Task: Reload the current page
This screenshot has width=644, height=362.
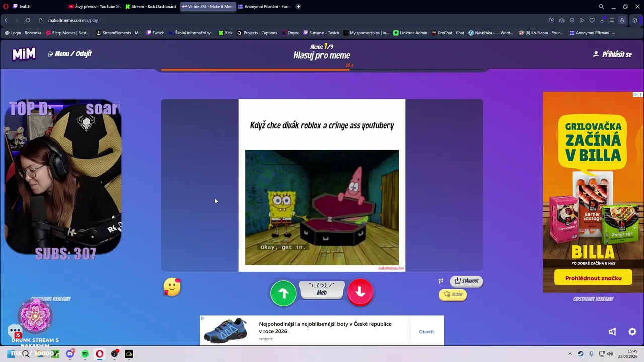Action: coord(27,20)
